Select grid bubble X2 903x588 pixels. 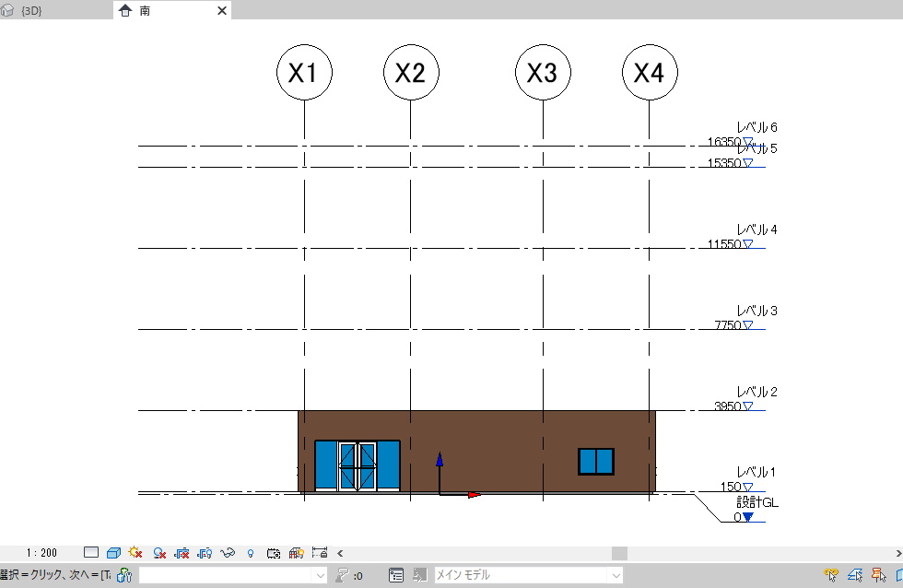click(411, 72)
